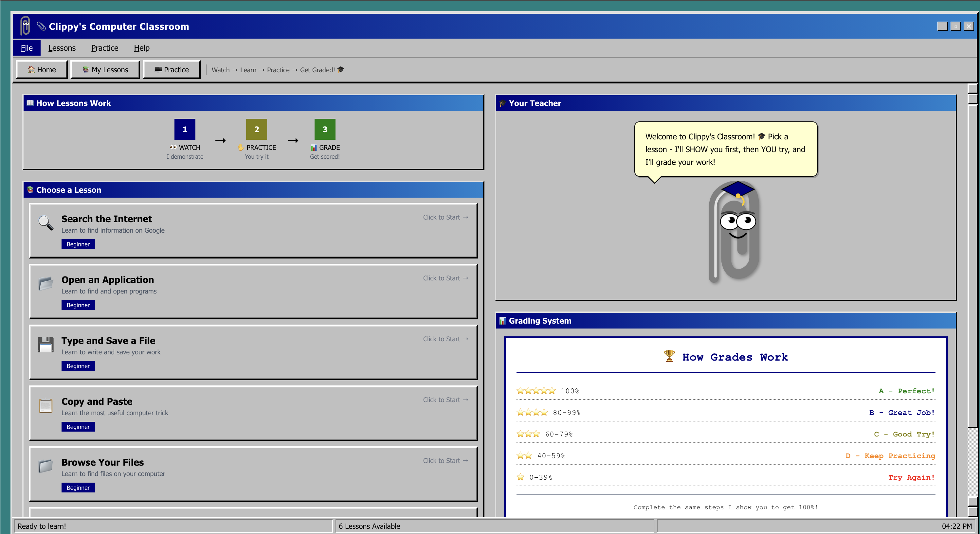Click the blue step 1 WATCH box

coord(185,129)
